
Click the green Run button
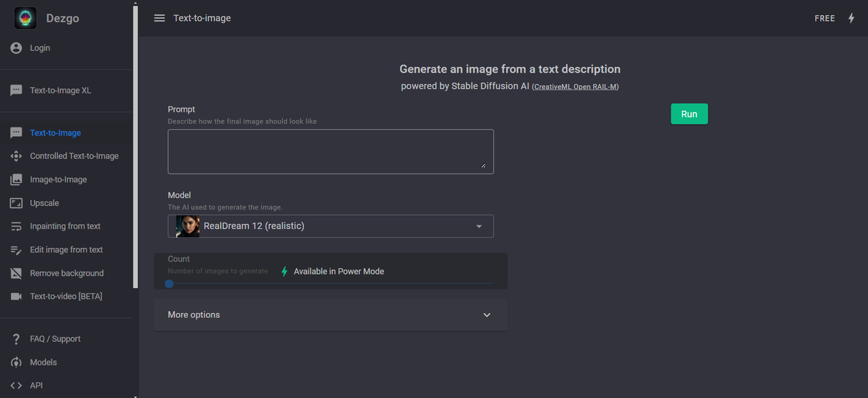coord(689,114)
